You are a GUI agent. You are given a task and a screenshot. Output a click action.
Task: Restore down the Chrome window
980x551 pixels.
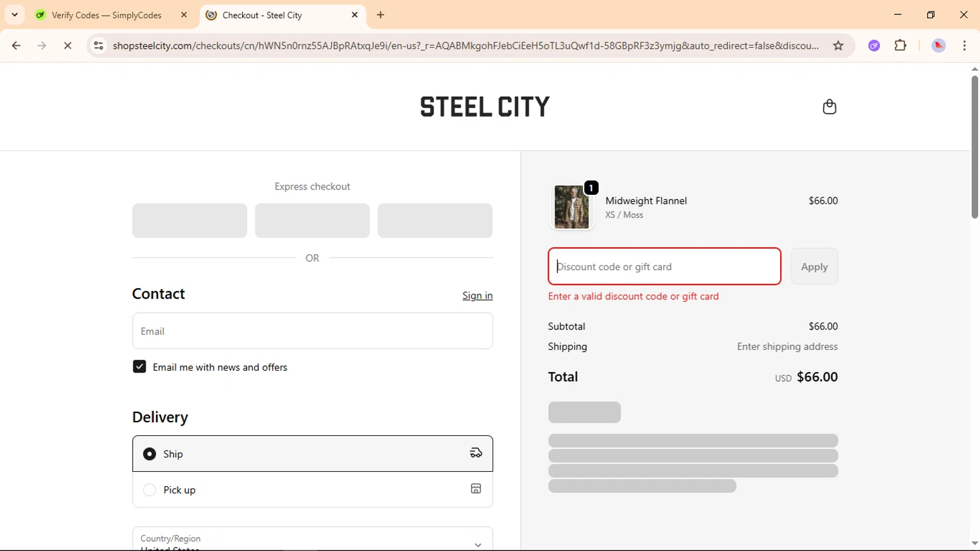[x=931, y=14]
